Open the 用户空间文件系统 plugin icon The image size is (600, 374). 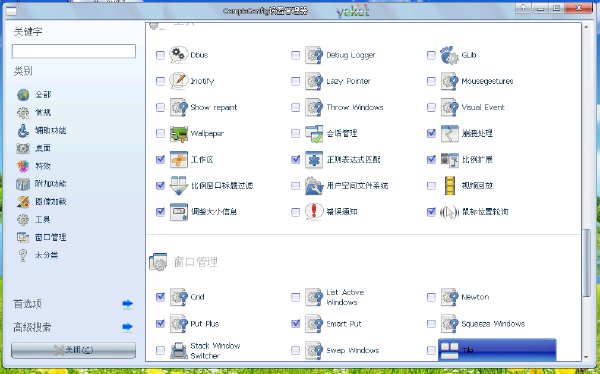coord(314,185)
